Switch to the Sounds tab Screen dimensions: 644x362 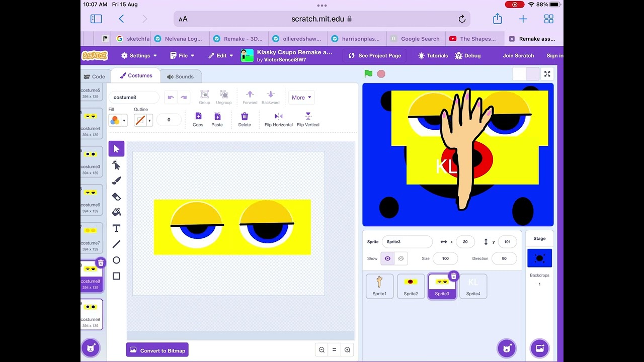[x=180, y=76]
